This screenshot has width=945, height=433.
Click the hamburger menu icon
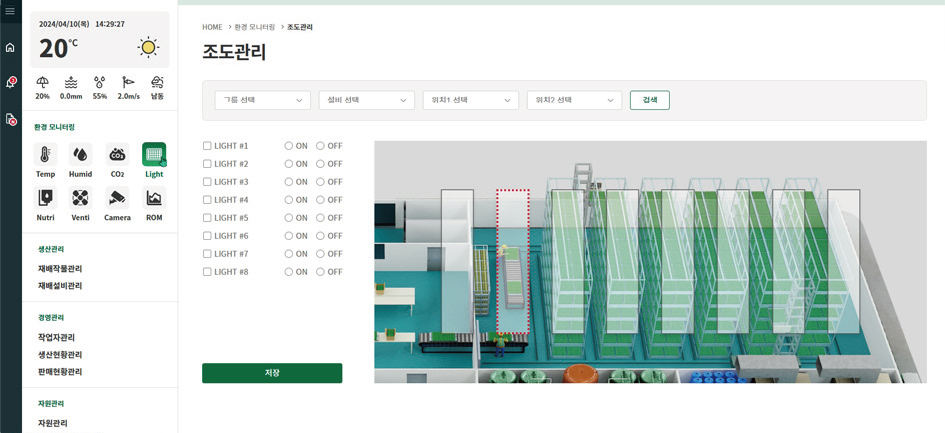click(10, 11)
